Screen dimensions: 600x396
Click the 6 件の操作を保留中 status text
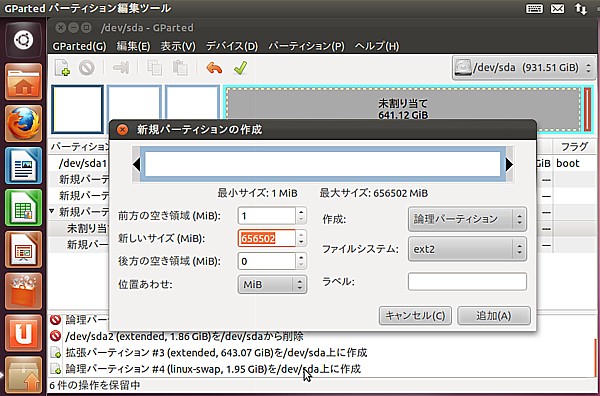click(x=95, y=385)
